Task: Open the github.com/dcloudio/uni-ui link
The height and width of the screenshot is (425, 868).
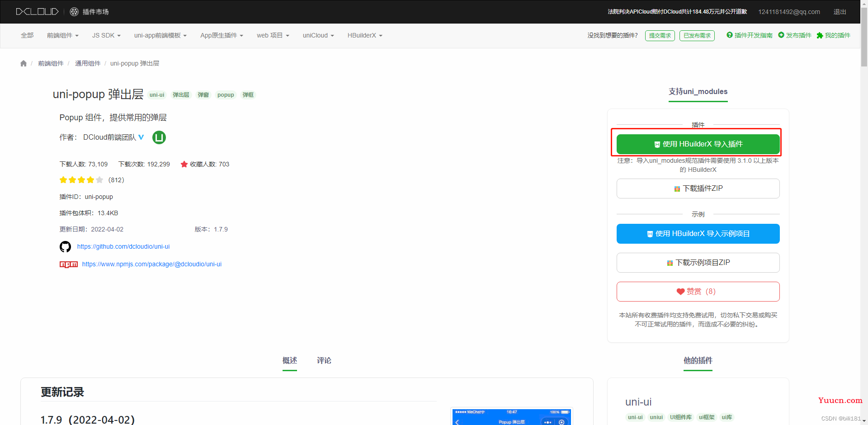Action: tap(123, 246)
